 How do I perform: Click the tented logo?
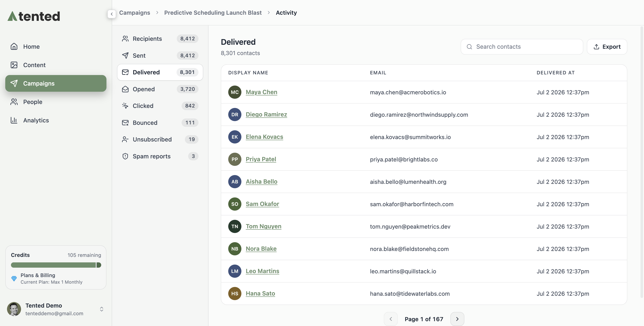point(34,16)
